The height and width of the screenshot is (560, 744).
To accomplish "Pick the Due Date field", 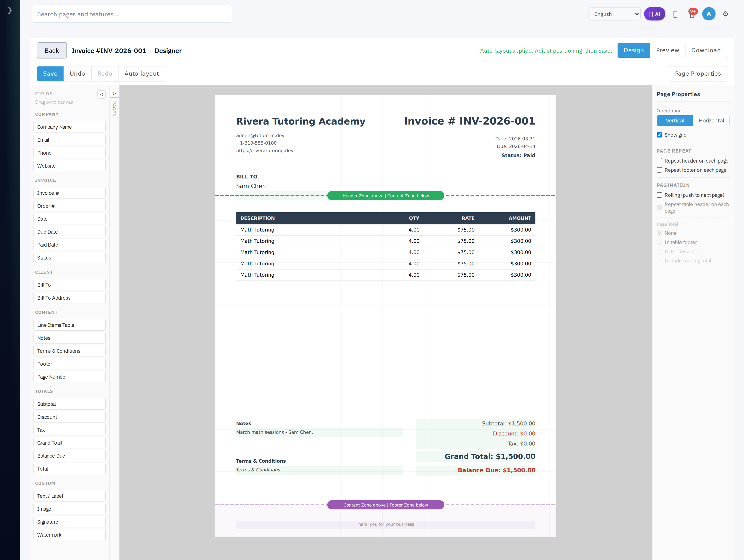I will 69,232.
